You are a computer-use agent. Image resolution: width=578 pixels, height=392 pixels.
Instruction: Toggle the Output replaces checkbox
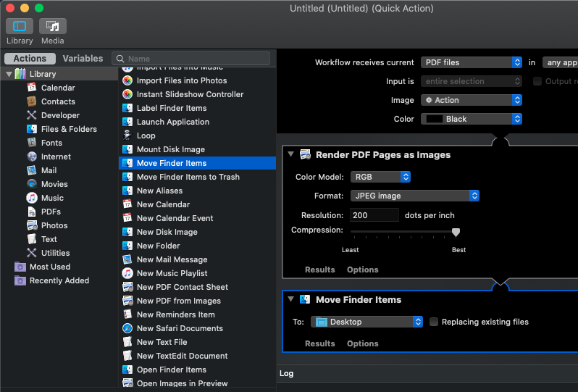pos(537,81)
